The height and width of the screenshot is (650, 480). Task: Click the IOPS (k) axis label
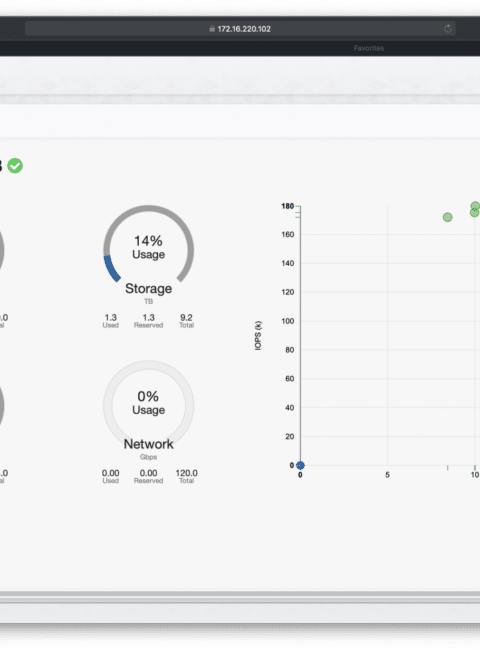[258, 335]
